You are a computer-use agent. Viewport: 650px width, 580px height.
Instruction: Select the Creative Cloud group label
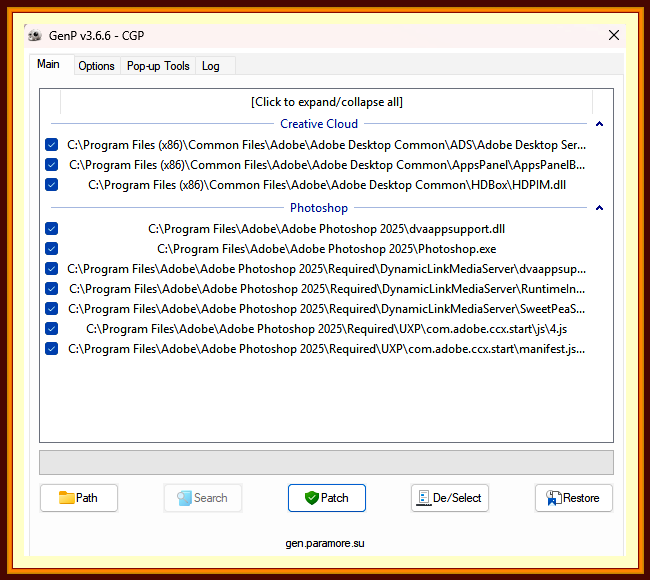[x=319, y=124]
